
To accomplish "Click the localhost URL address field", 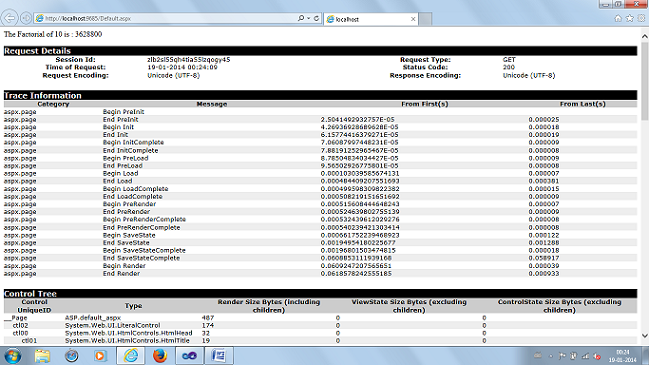I will click(166, 19).
